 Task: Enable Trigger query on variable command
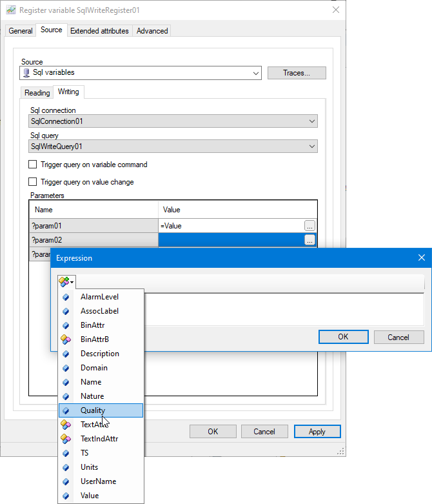[33, 165]
